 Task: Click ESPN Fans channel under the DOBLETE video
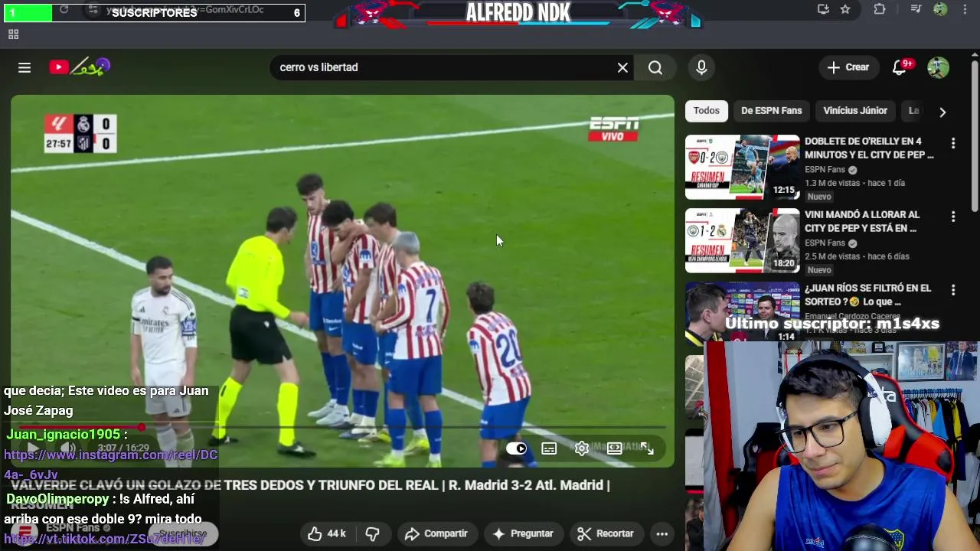coord(825,170)
